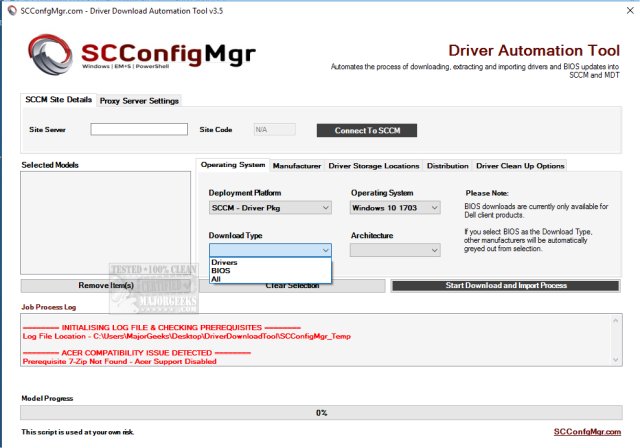The height and width of the screenshot is (448, 640).
Task: Go to Driver Clean Up Options tab
Action: [520, 166]
